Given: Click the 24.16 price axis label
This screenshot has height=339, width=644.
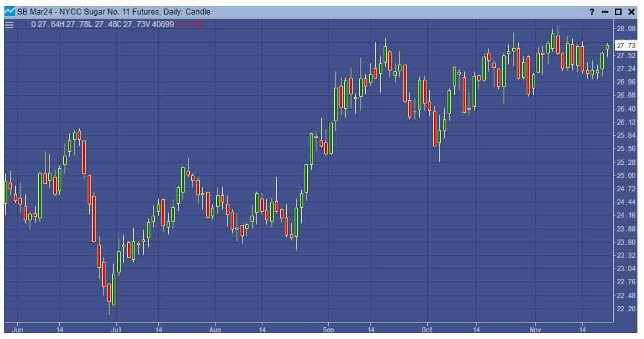Looking at the screenshot, I should 626,215.
